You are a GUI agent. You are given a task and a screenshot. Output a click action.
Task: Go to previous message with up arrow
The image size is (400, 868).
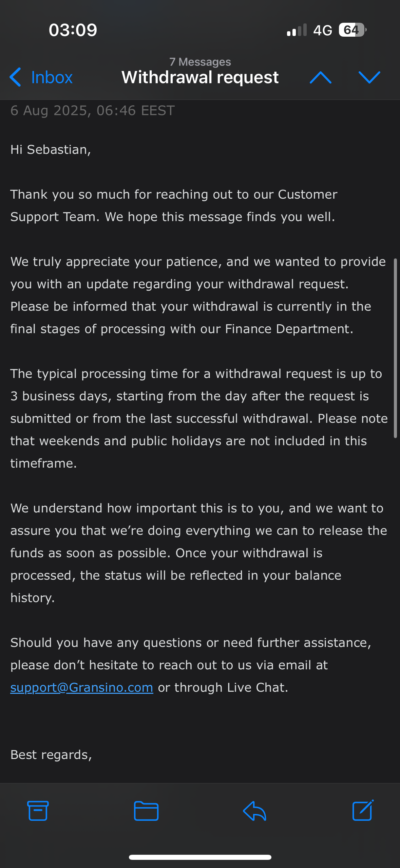[320, 77]
